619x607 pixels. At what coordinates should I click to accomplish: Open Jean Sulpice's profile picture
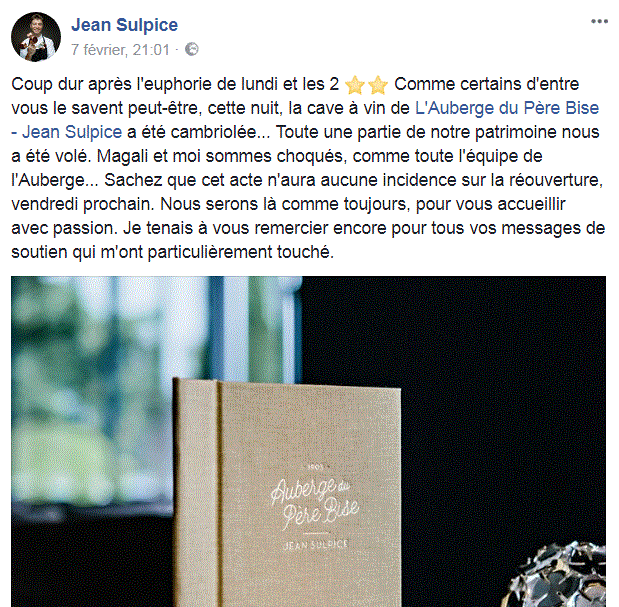point(36,37)
